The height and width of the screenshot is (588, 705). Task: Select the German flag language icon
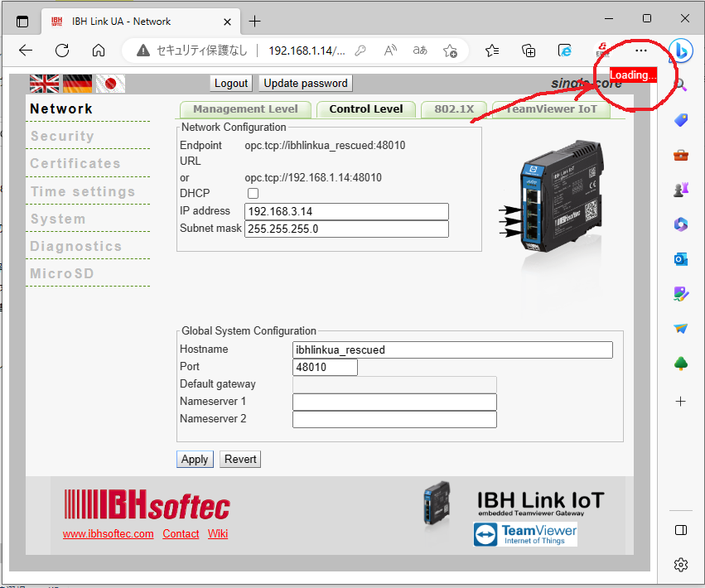78,83
